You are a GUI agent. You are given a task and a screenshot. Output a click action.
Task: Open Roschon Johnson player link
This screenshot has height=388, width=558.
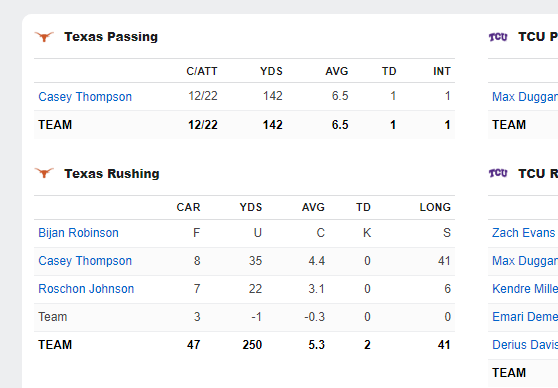click(86, 289)
